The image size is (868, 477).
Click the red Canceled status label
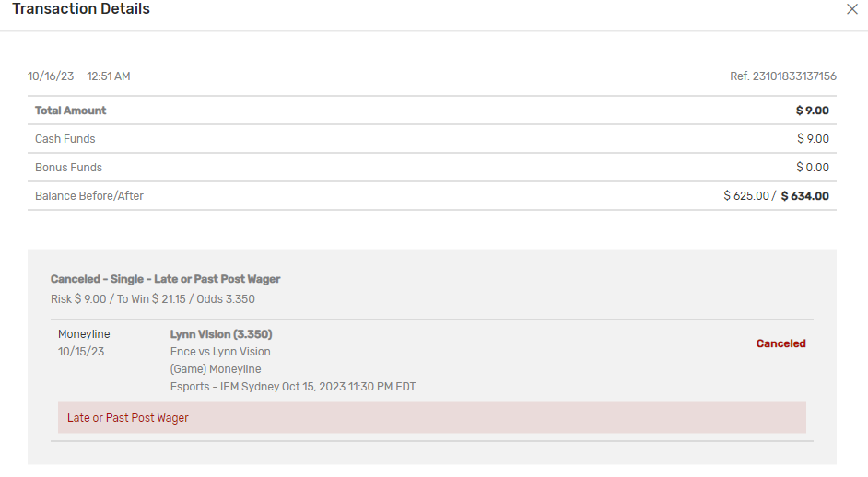[780, 343]
